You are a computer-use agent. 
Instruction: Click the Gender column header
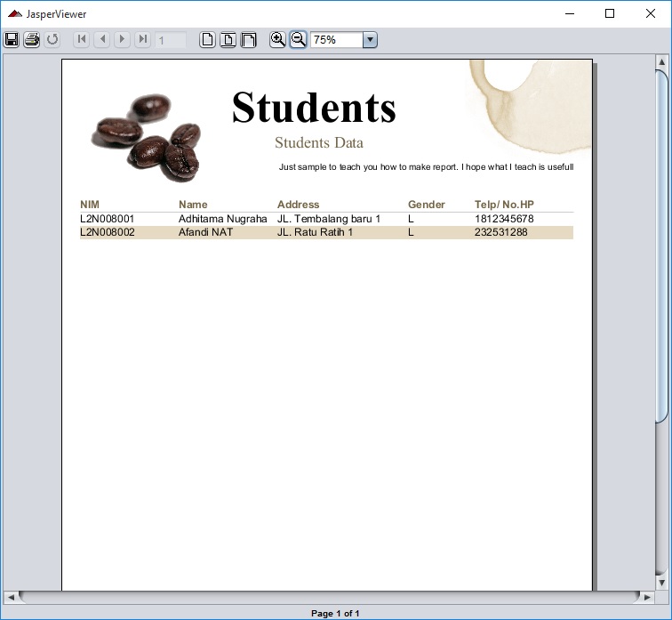(x=427, y=205)
